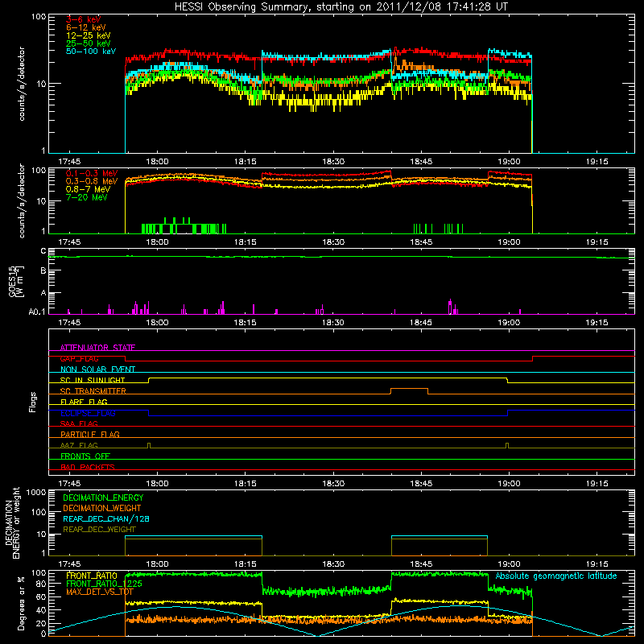Click the "0.1-0.3 MeV" legend label
The height and width of the screenshot is (644, 644).
coord(92,173)
